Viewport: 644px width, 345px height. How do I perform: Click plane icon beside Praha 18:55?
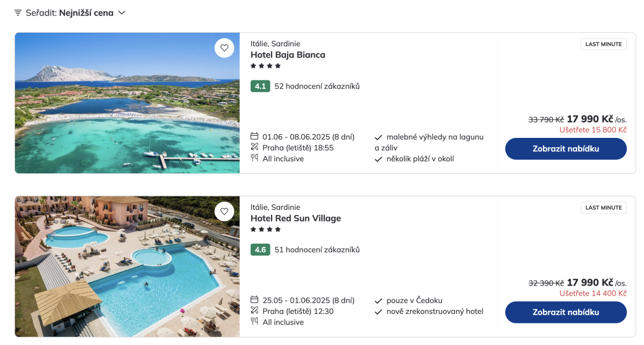point(255,148)
